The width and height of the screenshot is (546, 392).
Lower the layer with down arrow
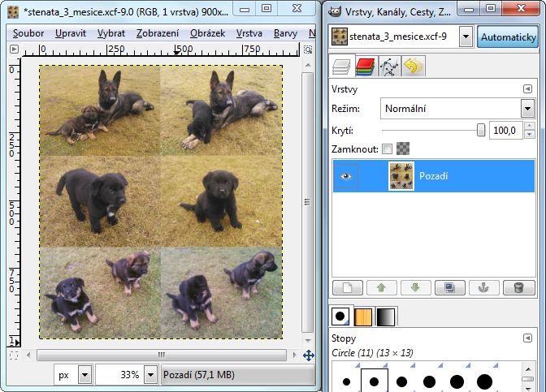[x=415, y=287]
